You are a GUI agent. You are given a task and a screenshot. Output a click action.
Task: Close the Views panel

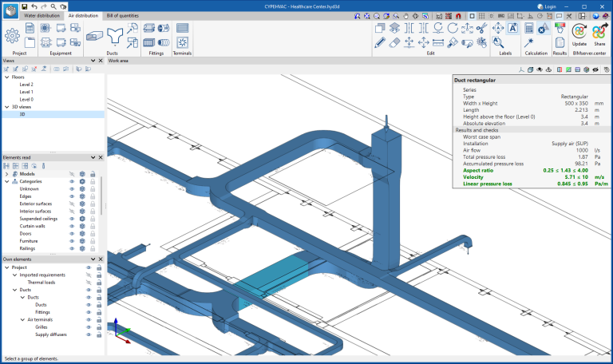click(x=101, y=61)
